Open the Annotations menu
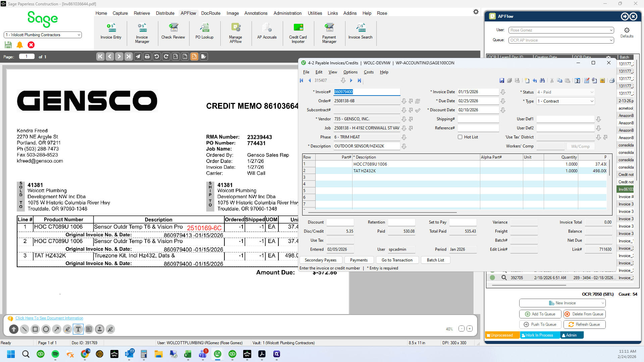Image resolution: width=644 pixels, height=362 pixels. [x=256, y=13]
